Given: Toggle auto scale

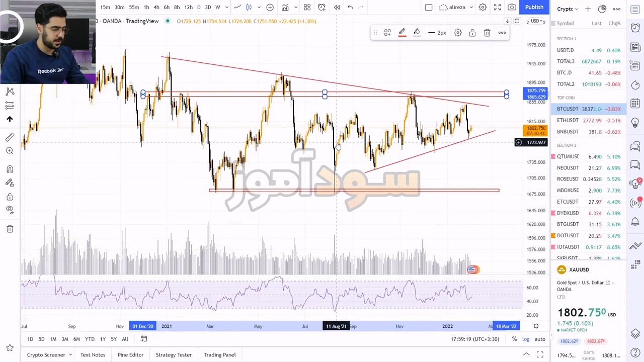Looking at the screenshot, I should click(540, 339).
